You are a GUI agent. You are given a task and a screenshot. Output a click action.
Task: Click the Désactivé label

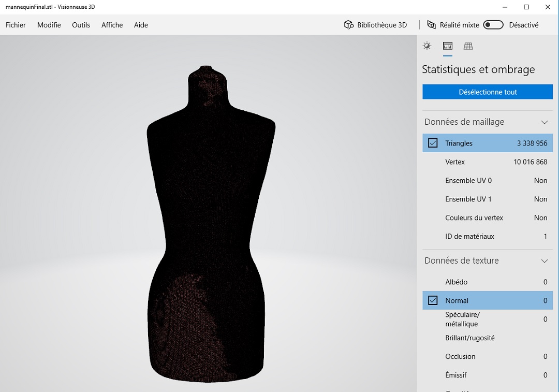pos(524,25)
